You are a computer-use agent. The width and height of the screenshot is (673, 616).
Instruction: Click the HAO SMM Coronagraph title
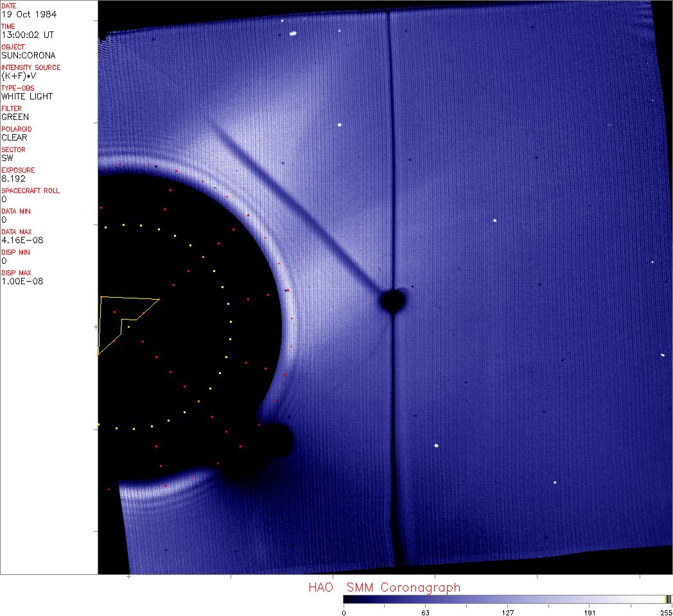coord(384,587)
